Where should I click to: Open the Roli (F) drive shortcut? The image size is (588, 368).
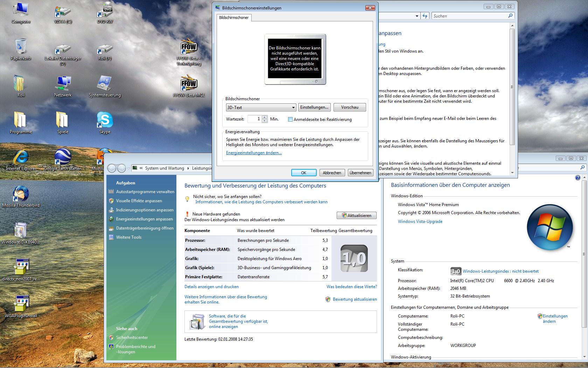[x=105, y=52]
